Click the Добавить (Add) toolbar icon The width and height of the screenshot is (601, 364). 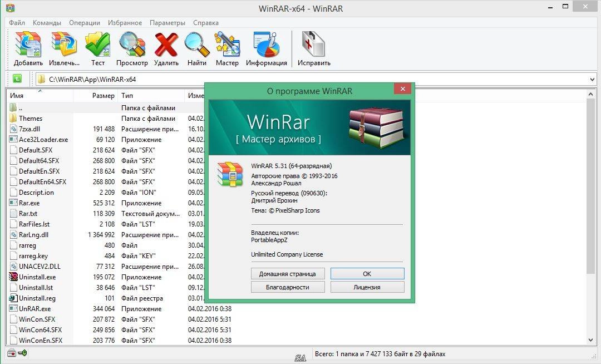28,45
